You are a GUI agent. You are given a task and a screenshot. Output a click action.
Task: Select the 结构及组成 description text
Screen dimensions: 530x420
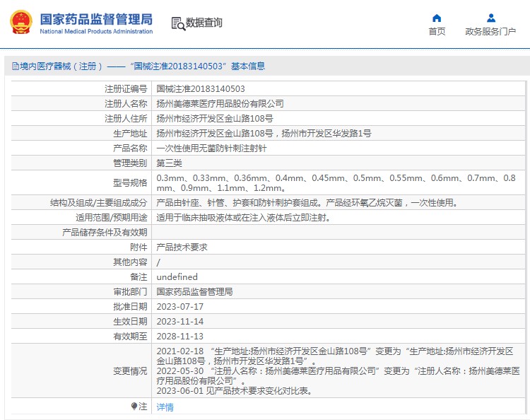[x=307, y=203]
